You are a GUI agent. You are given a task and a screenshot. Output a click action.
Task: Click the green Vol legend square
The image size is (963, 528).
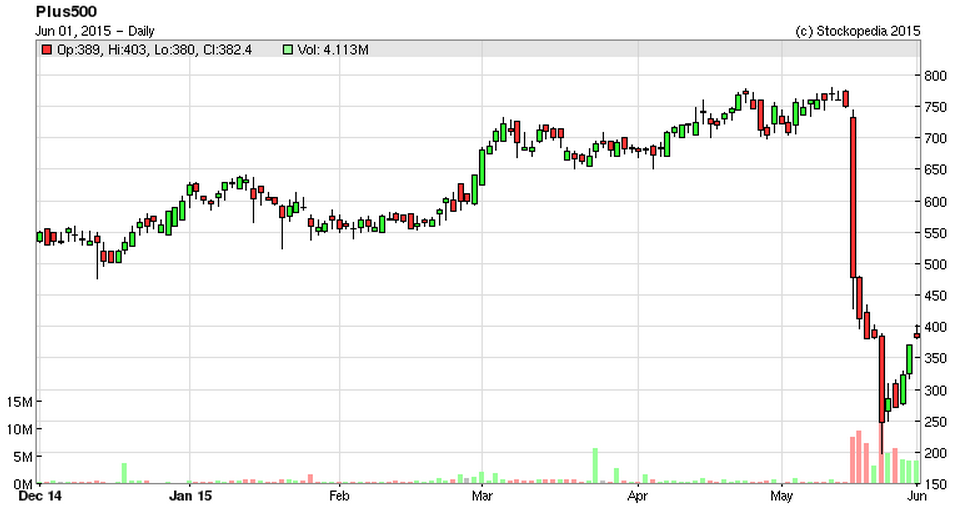(287, 50)
